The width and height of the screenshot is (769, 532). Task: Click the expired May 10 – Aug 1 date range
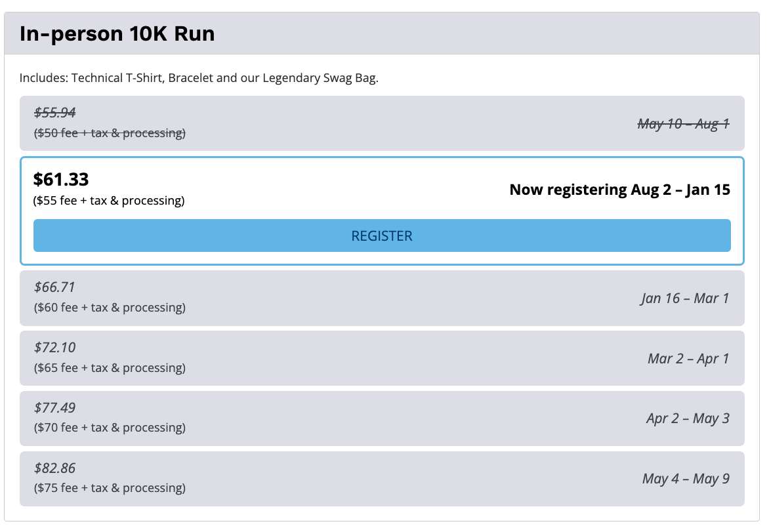683,123
